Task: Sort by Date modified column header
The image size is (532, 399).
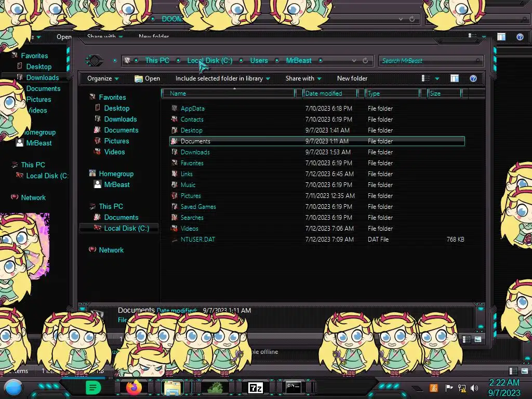Action: click(330, 94)
